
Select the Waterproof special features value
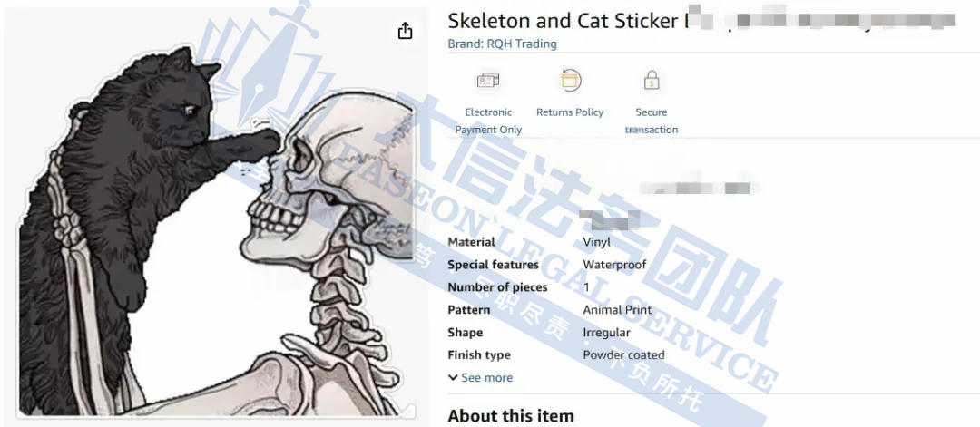[614, 265]
